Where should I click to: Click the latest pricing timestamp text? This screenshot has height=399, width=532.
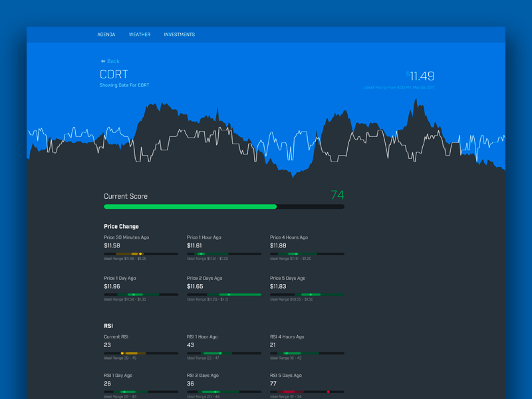(398, 88)
